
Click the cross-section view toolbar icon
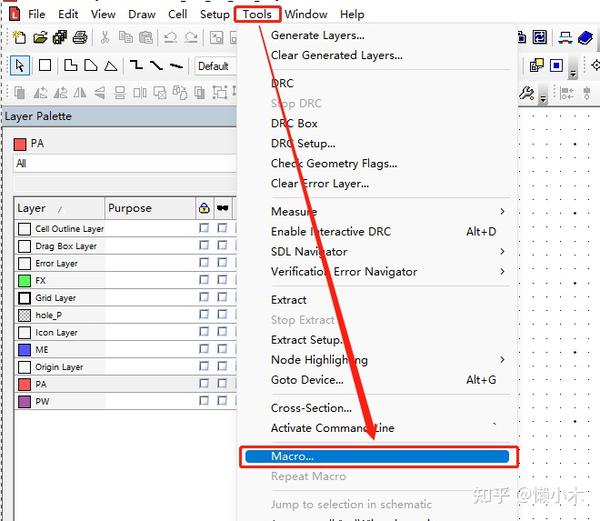565,37
